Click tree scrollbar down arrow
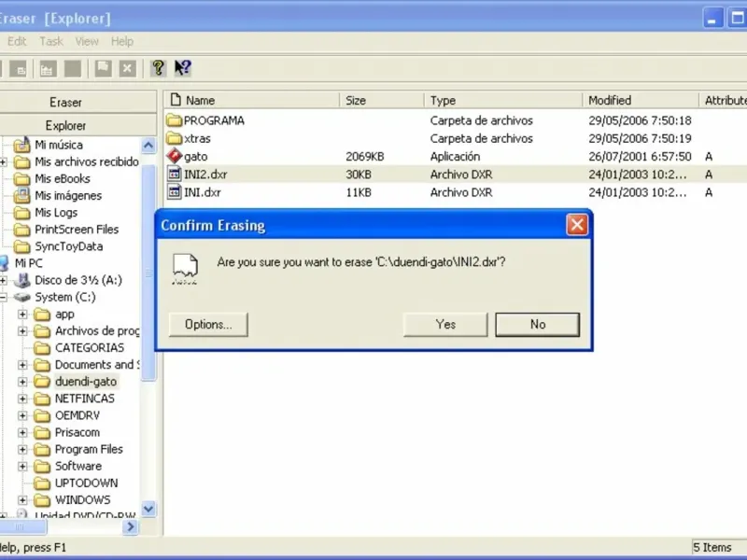 (148, 509)
